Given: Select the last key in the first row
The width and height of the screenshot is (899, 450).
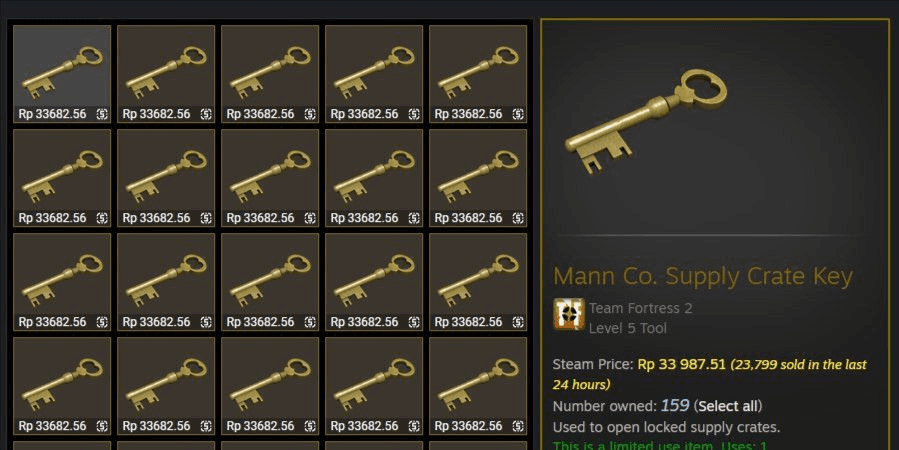Looking at the screenshot, I should [x=478, y=74].
